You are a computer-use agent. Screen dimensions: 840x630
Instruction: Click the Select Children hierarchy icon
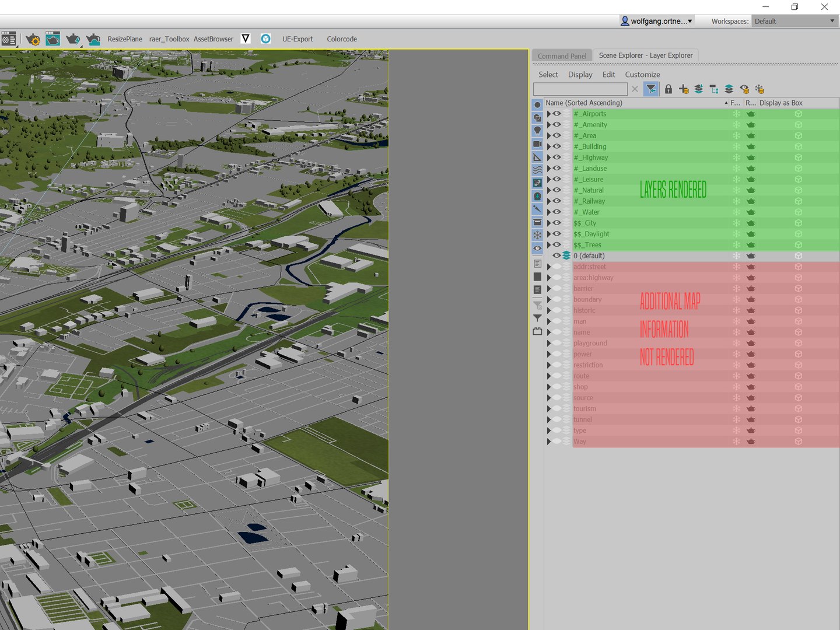[x=714, y=89]
